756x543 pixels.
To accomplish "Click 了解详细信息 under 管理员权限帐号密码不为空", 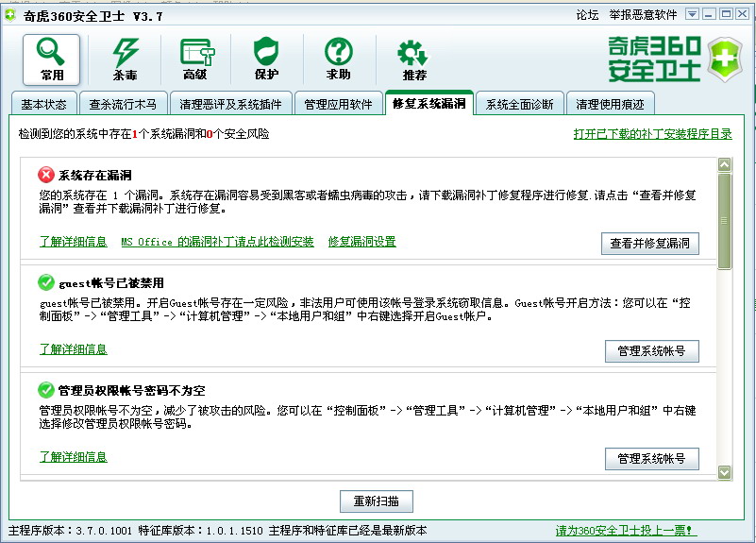I will pos(74,457).
